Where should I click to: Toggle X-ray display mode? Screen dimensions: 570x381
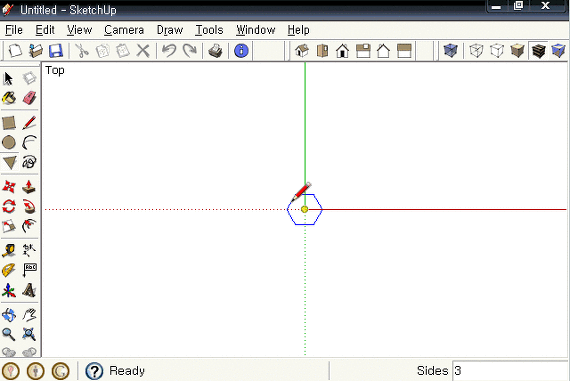click(x=450, y=51)
